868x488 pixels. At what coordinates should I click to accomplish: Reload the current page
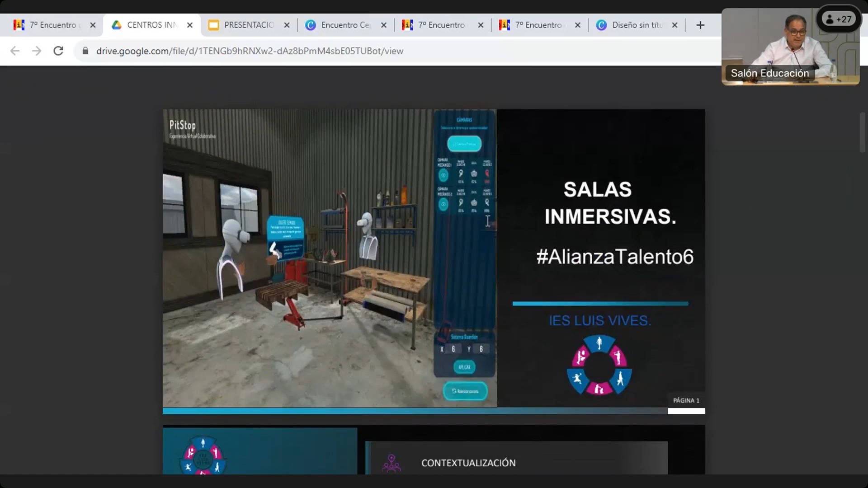58,51
